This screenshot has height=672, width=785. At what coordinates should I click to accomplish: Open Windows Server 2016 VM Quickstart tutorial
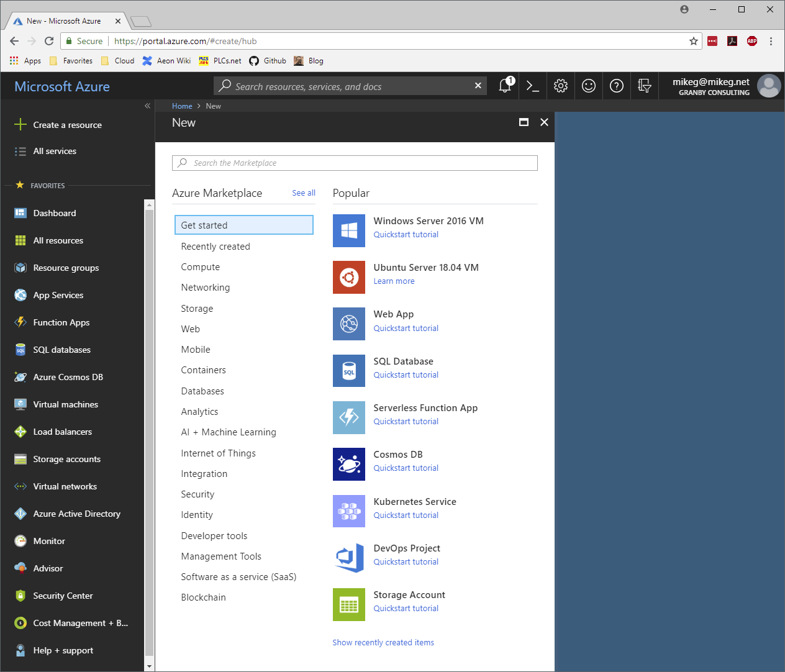point(406,235)
